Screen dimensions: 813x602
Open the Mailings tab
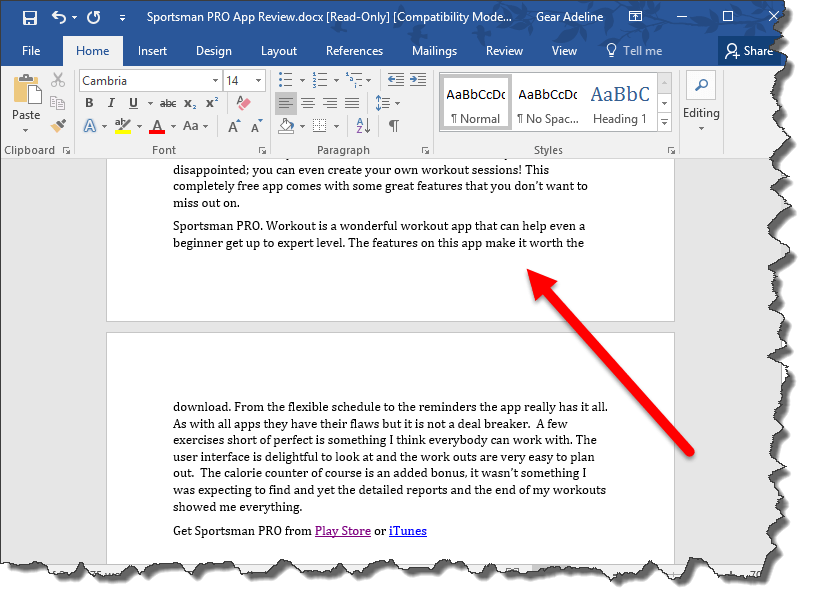coord(434,51)
